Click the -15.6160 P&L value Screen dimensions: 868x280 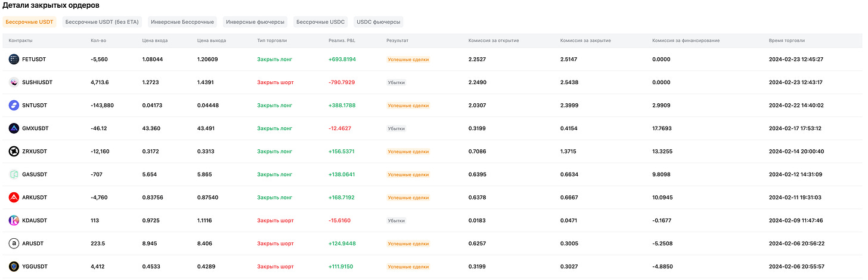[x=339, y=220]
